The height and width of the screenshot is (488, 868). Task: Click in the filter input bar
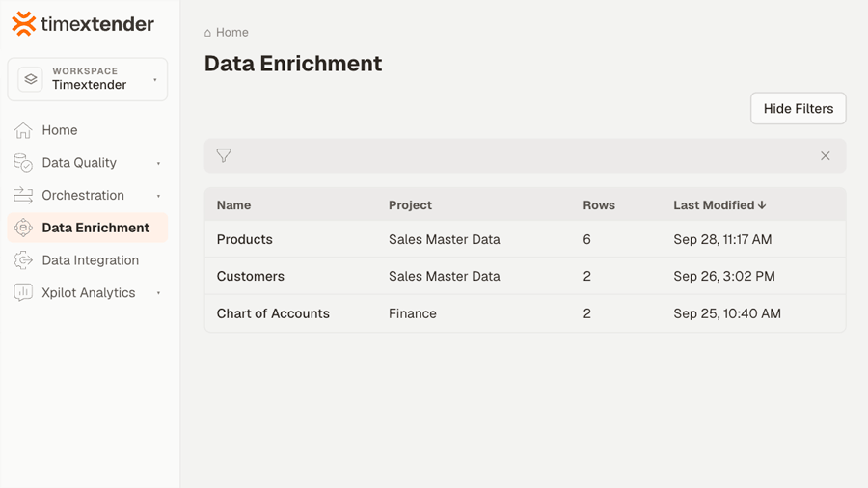(x=525, y=156)
